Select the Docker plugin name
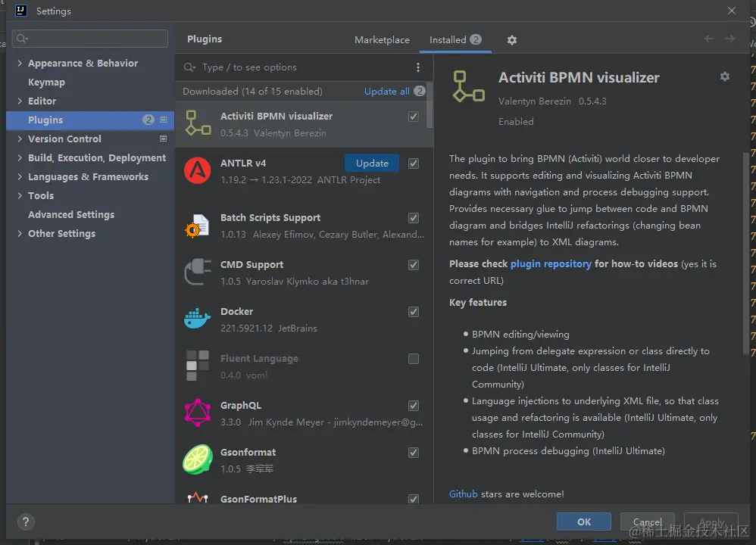Image resolution: width=756 pixels, height=545 pixels. tap(237, 311)
